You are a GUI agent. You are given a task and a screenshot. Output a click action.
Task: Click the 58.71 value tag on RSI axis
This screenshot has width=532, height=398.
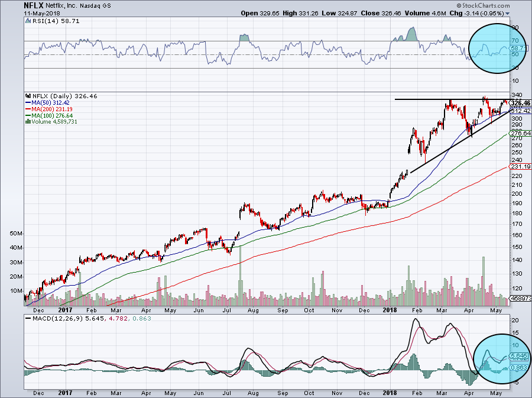click(x=519, y=48)
